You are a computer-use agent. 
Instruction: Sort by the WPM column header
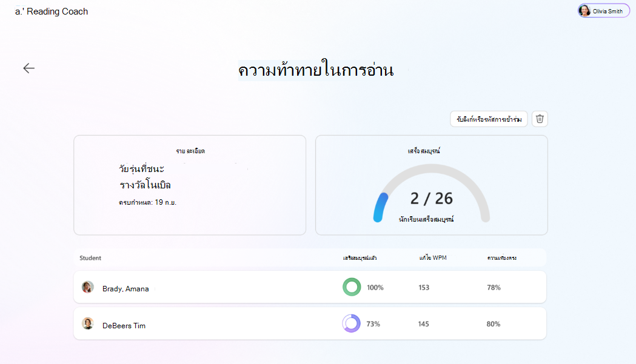(x=433, y=258)
